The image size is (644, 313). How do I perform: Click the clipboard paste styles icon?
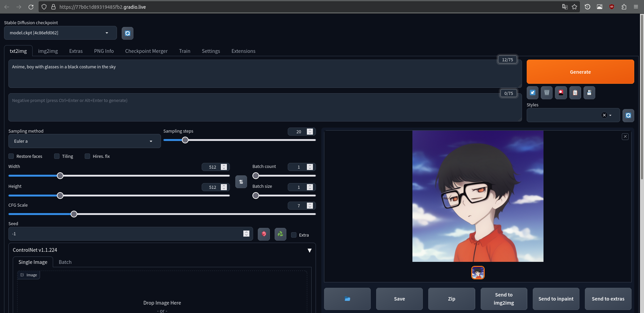[x=575, y=93]
